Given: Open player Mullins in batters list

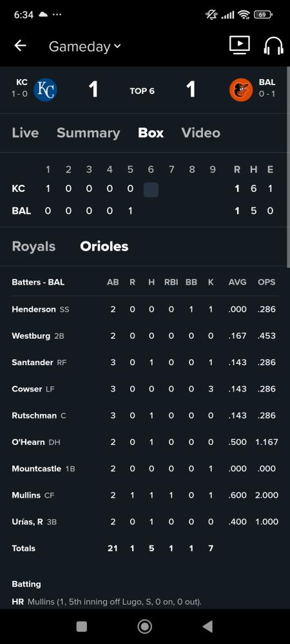Looking at the screenshot, I should tap(145, 495).
